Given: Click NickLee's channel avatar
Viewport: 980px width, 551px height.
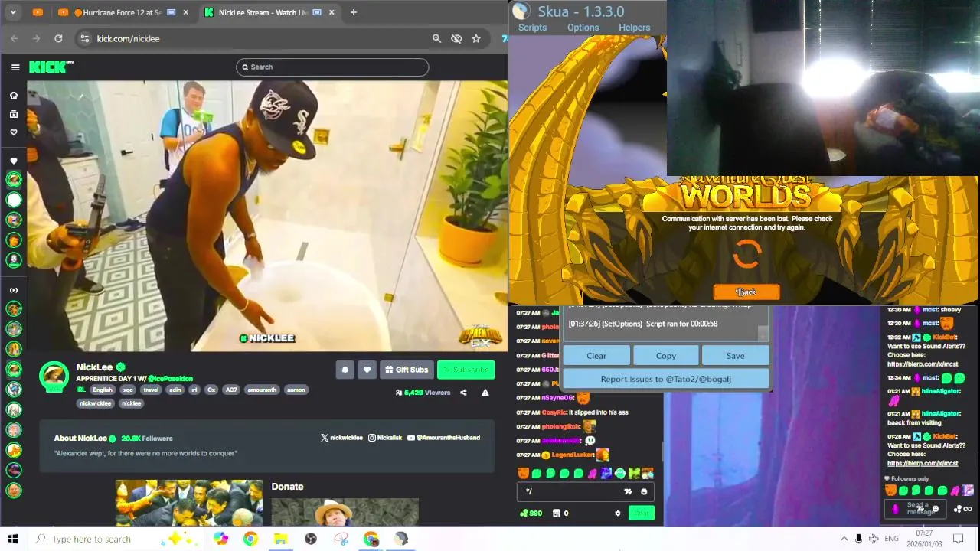Looking at the screenshot, I should [x=54, y=376].
